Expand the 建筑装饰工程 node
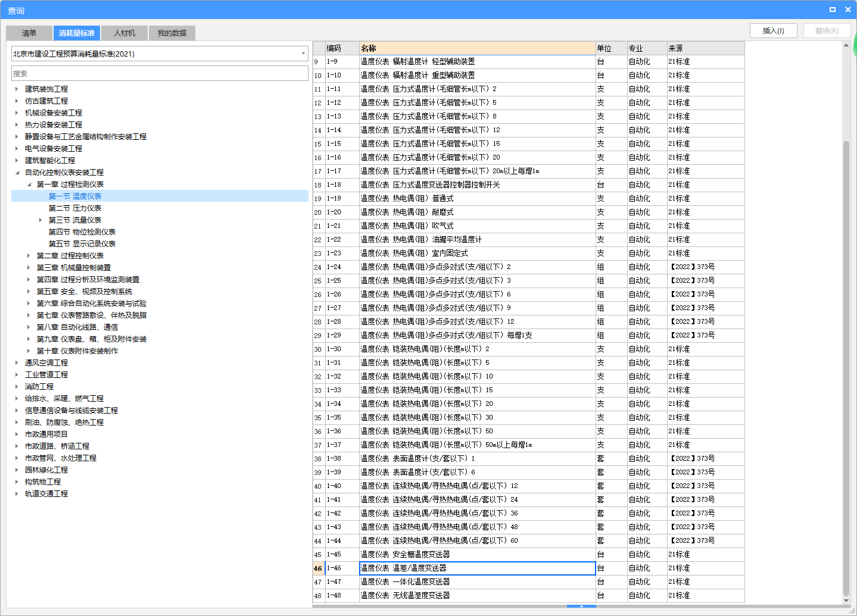Screen dimensions: 857x616 point(17,89)
